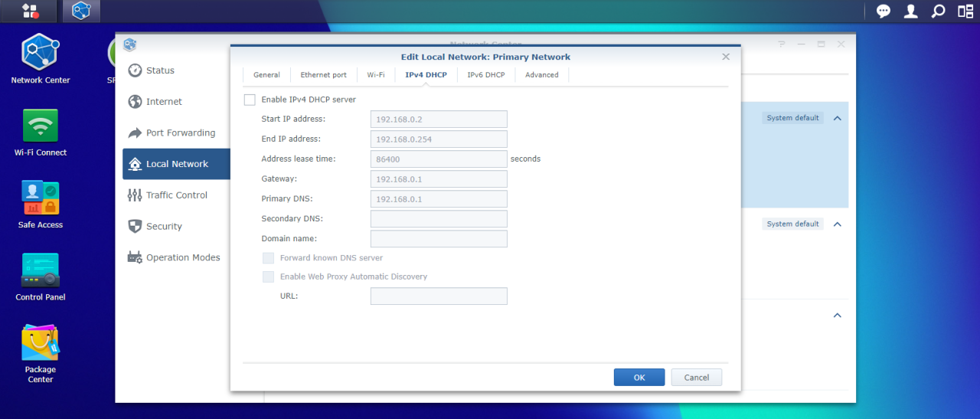Collapse the second System default section

pos(838,224)
